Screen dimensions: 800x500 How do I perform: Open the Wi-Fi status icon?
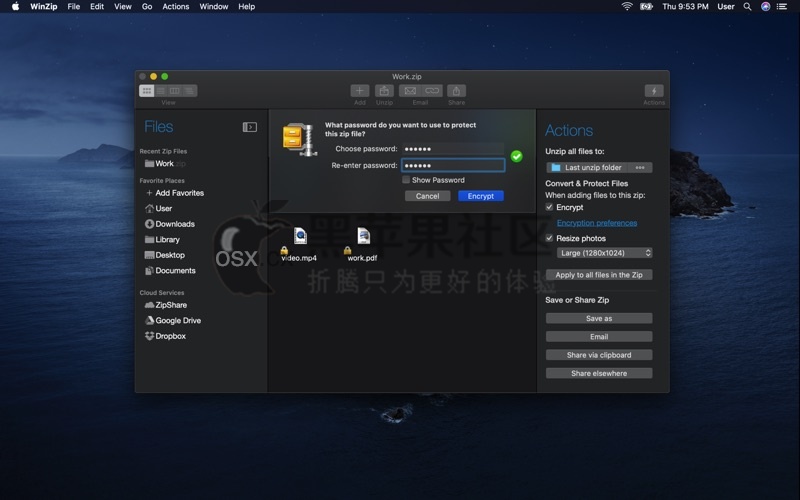tap(627, 7)
